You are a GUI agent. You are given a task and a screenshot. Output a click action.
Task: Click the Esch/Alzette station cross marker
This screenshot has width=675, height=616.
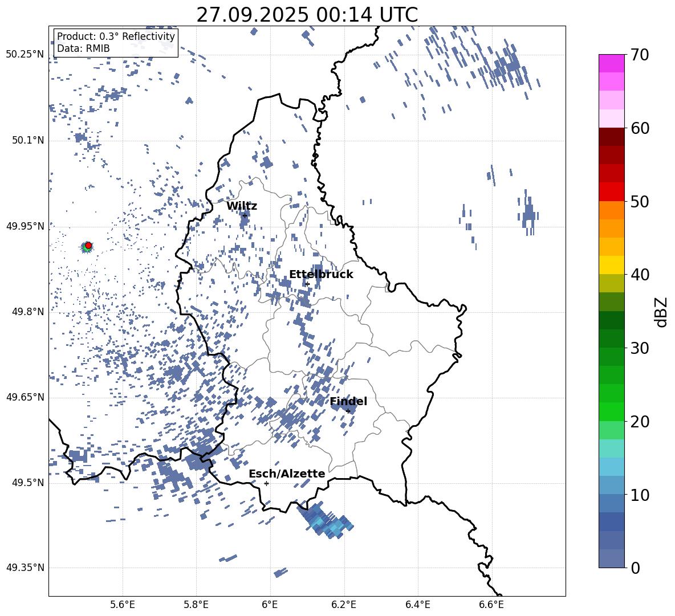pyautogui.click(x=266, y=483)
